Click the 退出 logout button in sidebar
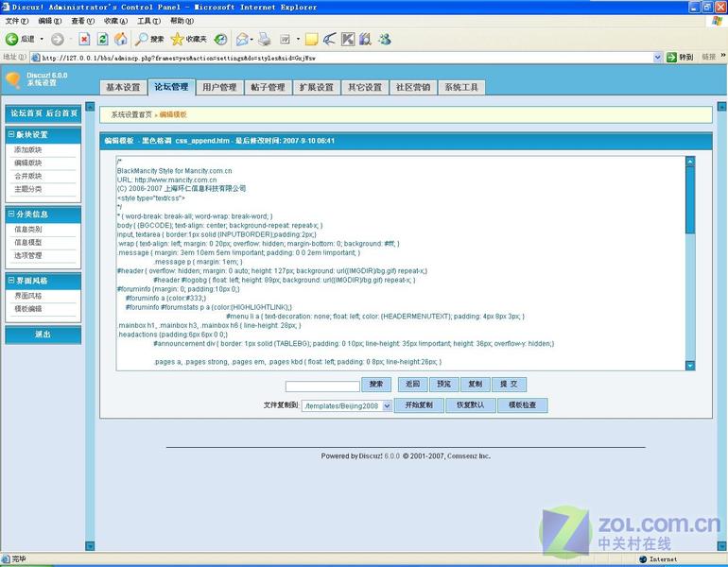This screenshot has width=728, height=567. click(x=43, y=335)
